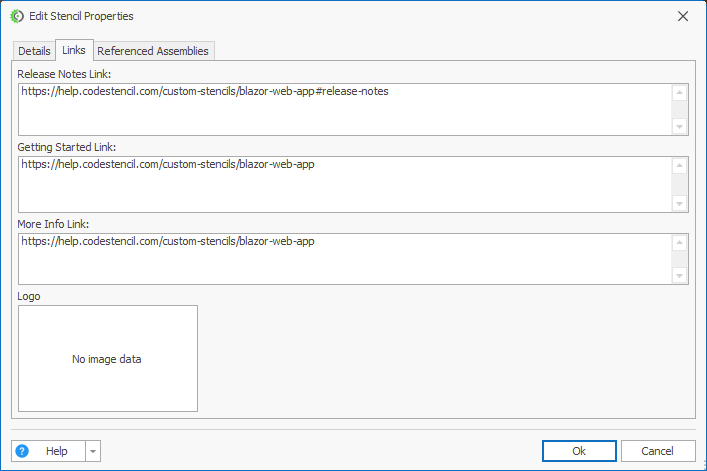Confirm with the Ok button
The image size is (707, 471).
point(579,451)
